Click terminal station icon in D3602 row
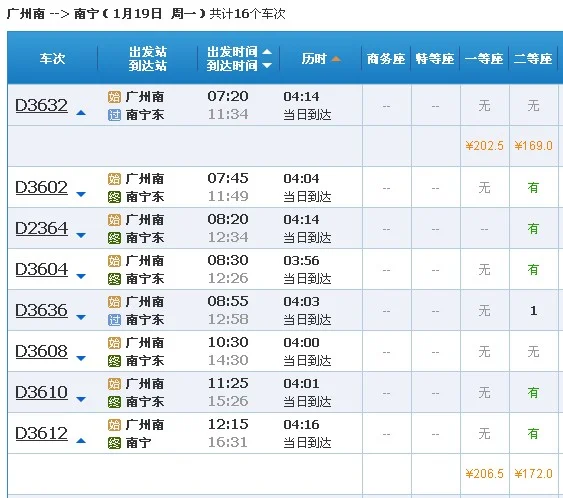Viewport: 563px width, 498px height. click(115, 197)
